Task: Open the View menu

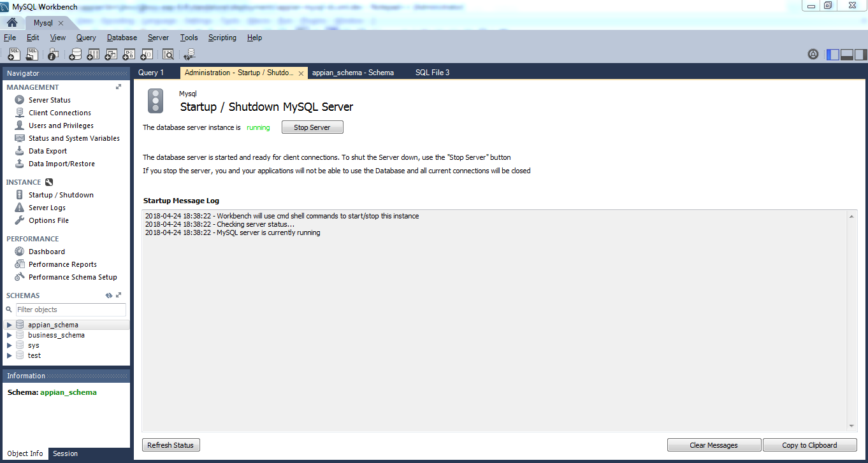Action: coord(58,38)
